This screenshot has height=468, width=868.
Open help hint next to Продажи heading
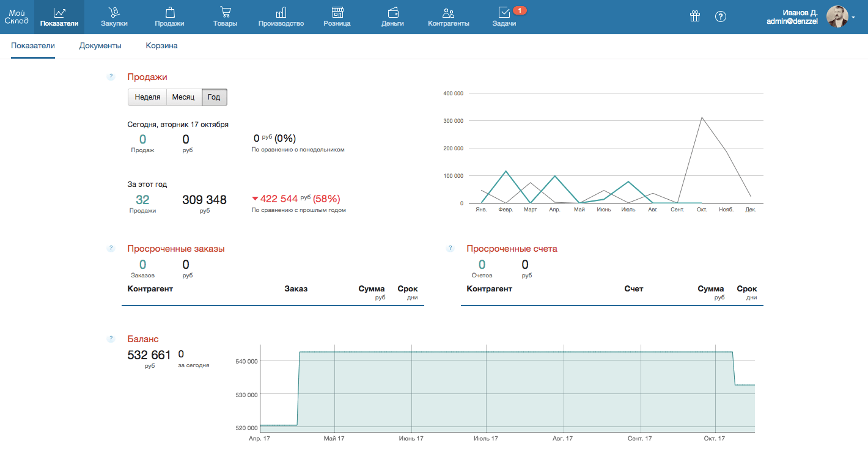(111, 76)
